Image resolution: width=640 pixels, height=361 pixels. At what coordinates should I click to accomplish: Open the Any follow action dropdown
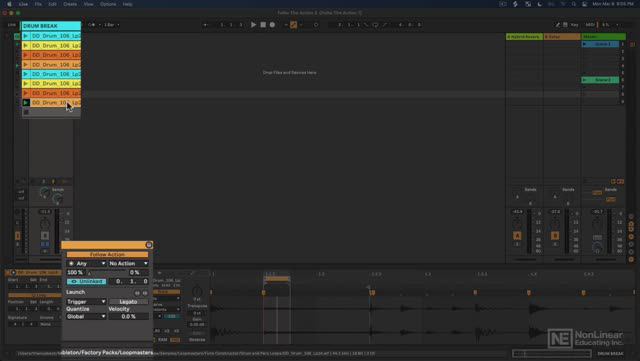pyautogui.click(x=86, y=263)
